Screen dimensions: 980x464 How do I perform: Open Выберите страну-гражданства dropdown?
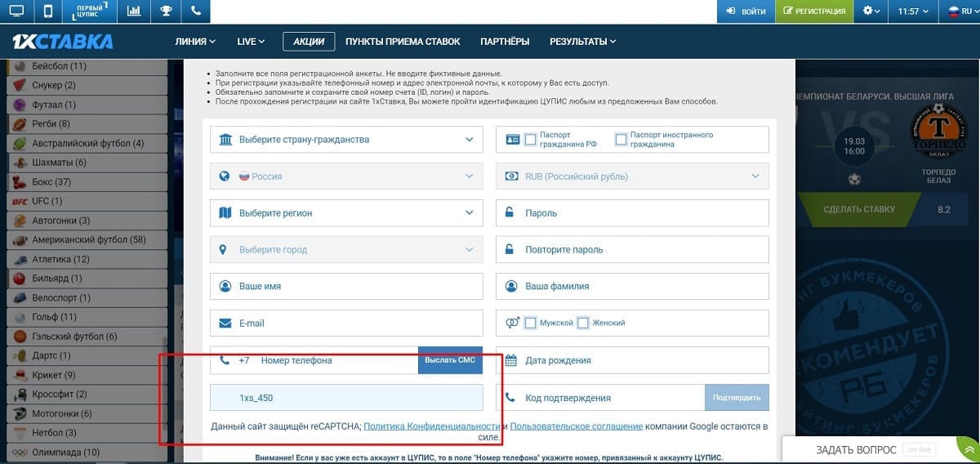346,140
